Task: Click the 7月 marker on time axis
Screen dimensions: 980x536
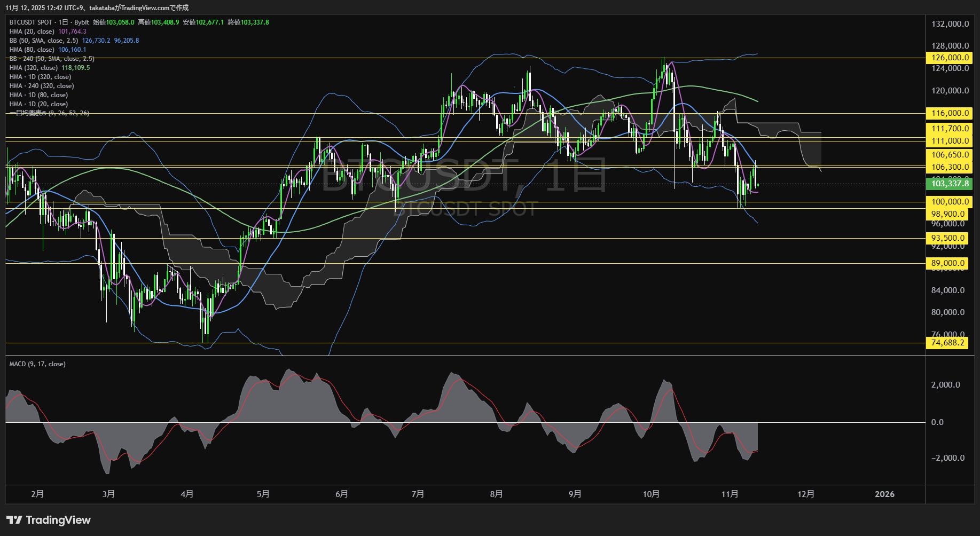Action: point(418,494)
